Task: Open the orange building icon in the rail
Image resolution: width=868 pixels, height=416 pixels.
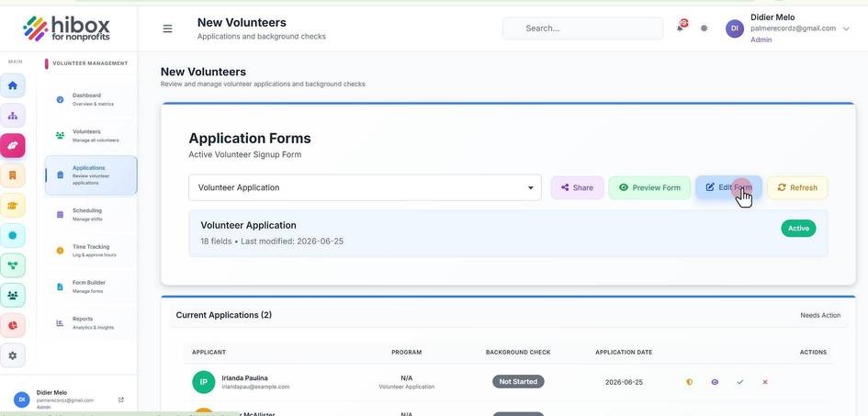Action: click(13, 175)
